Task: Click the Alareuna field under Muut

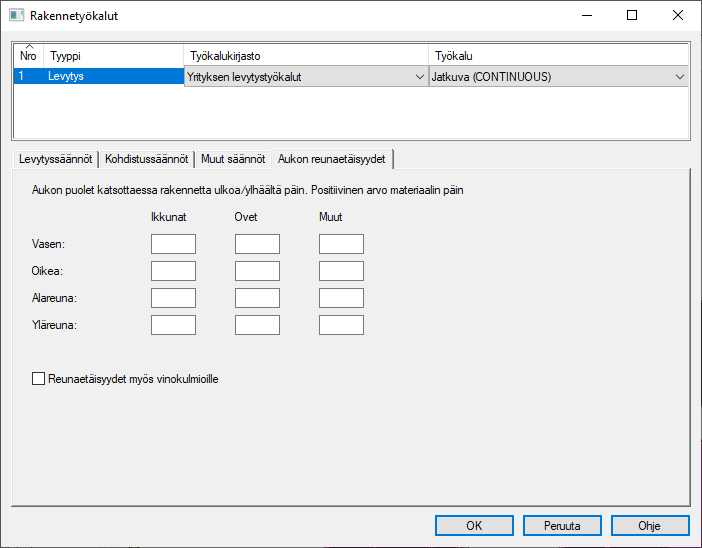Action: (x=341, y=298)
